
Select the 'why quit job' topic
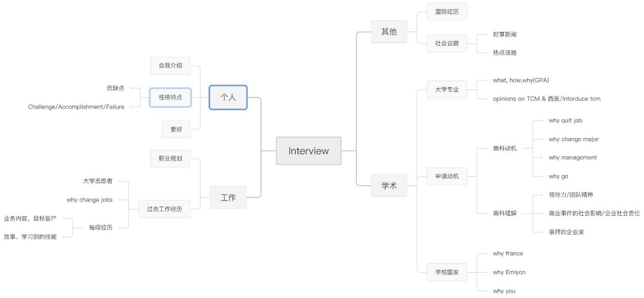click(x=565, y=121)
